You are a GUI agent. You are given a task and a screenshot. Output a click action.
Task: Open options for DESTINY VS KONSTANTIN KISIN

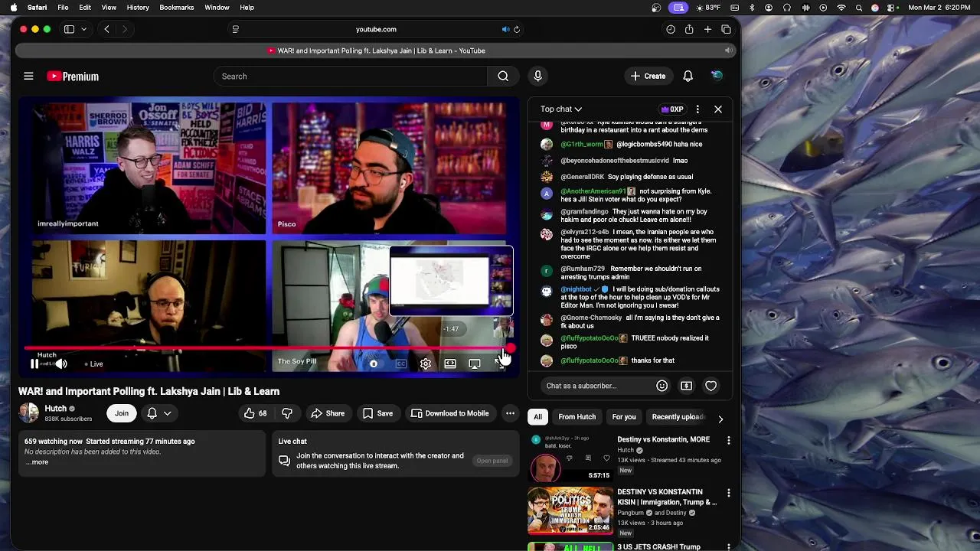728,494
